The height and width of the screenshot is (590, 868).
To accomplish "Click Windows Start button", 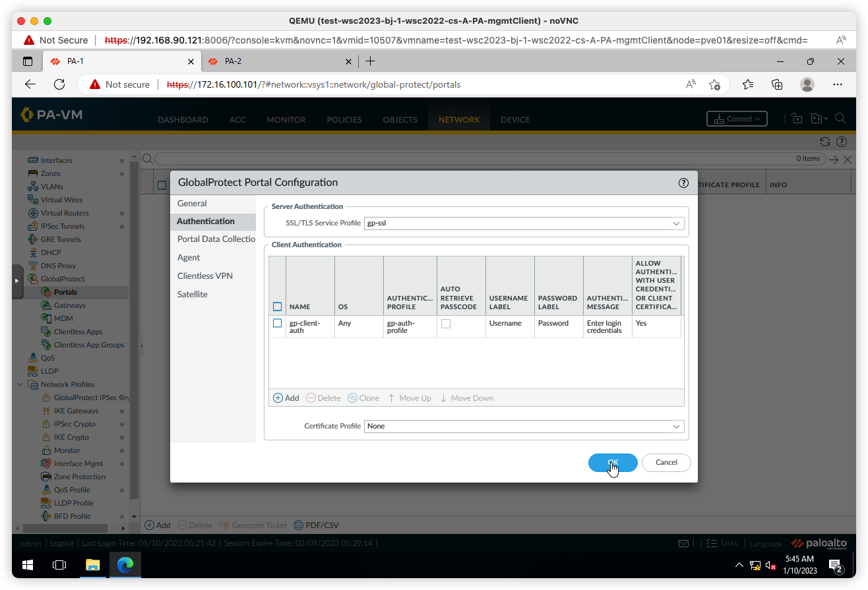I will pyautogui.click(x=28, y=565).
